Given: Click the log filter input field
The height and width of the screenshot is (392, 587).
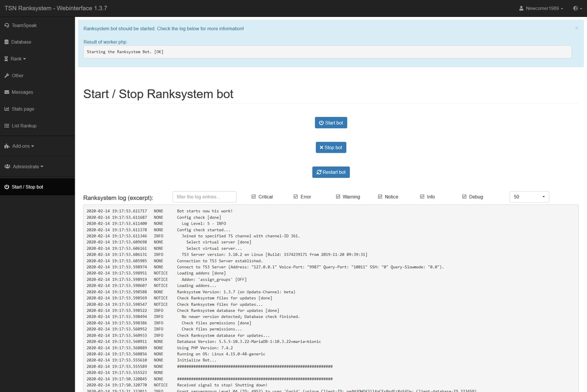Looking at the screenshot, I should 204,196.
